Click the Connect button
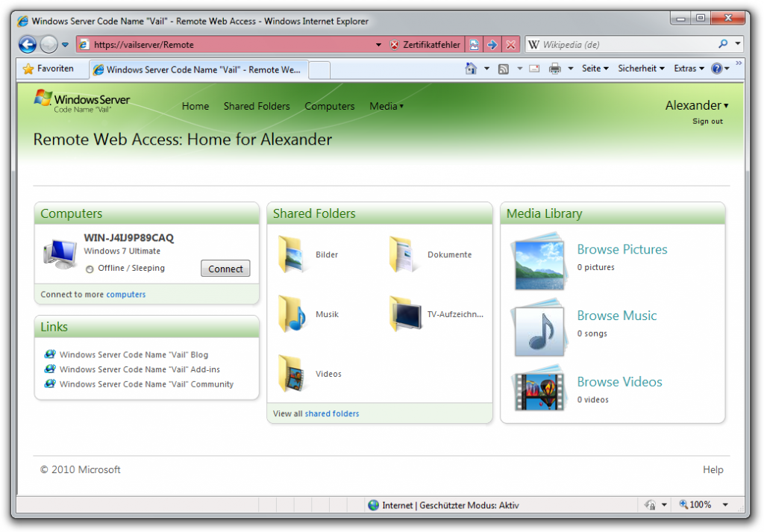Screen dimensions: 764x532 pos(225,269)
